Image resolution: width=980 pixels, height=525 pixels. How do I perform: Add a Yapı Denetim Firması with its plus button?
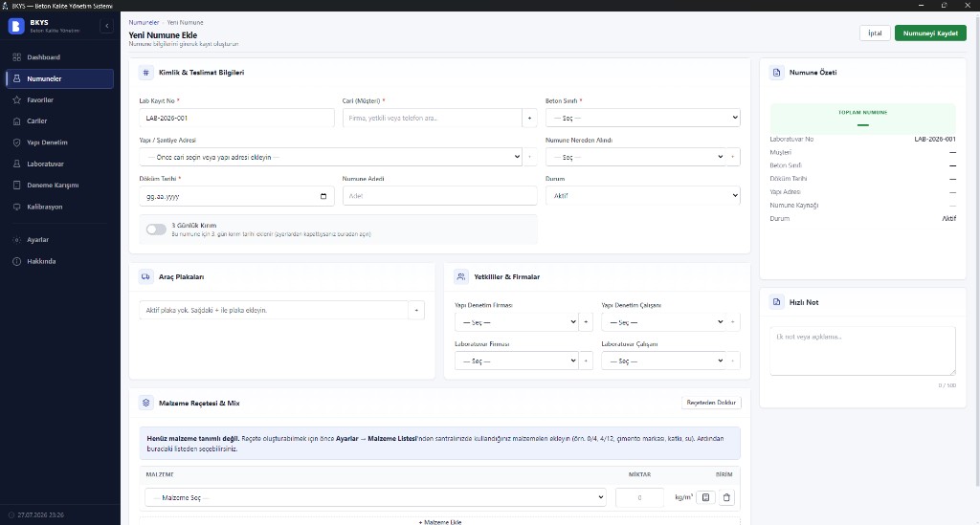[x=586, y=322]
